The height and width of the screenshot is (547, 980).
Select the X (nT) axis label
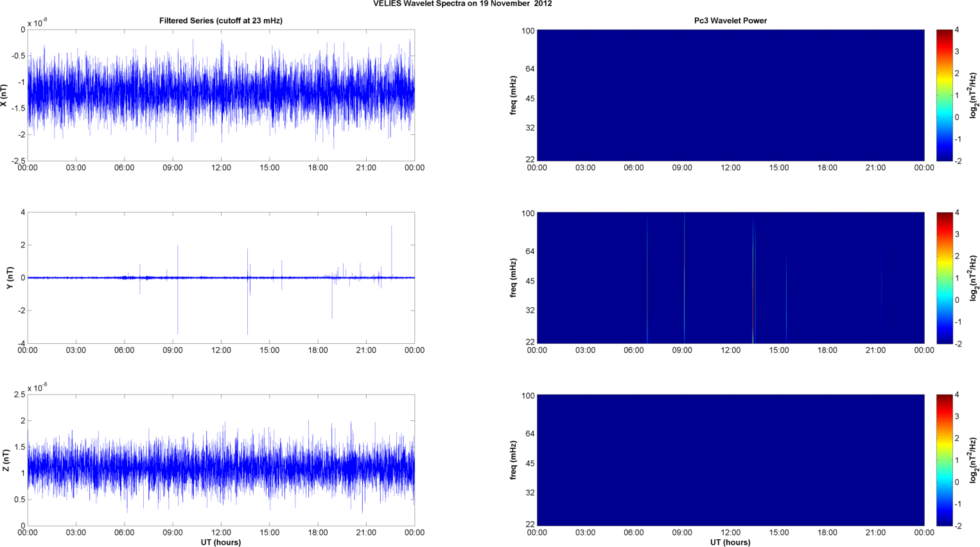(4, 95)
